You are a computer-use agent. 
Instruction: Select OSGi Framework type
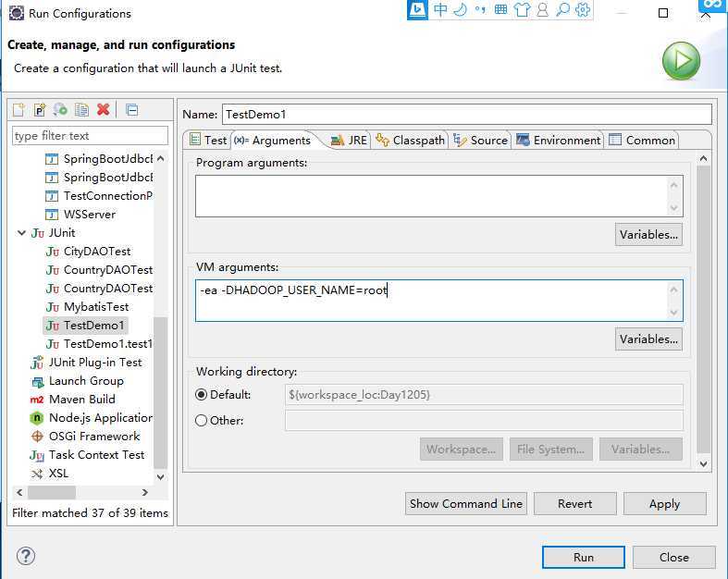point(85,437)
